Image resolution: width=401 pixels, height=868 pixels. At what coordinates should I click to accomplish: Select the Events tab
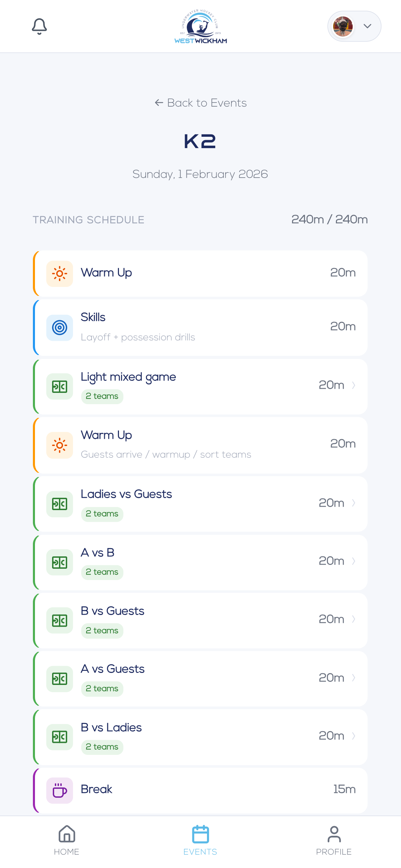coord(200,840)
